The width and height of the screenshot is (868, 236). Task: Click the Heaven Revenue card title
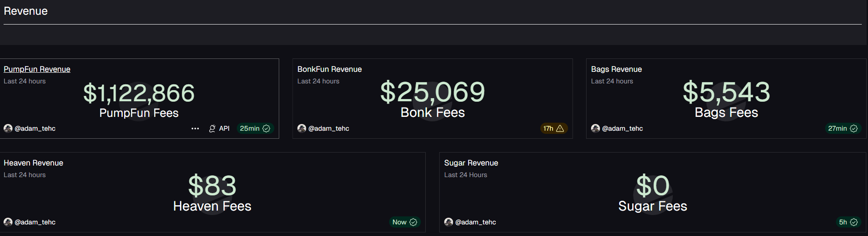(x=34, y=163)
